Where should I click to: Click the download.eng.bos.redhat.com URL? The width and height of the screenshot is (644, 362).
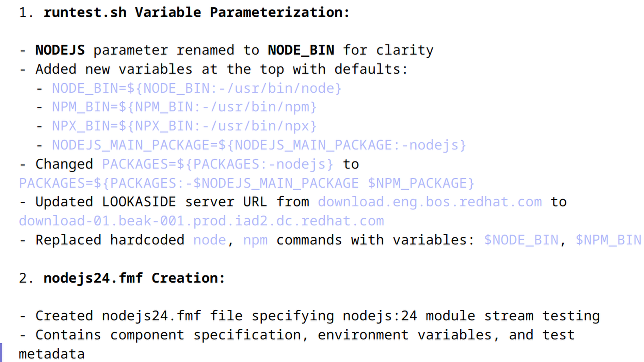click(430, 202)
